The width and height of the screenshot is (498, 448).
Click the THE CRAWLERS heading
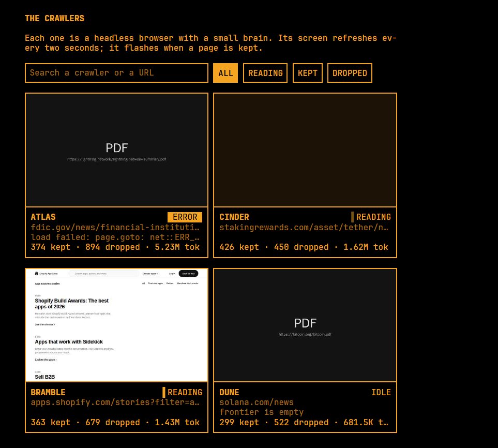click(x=55, y=19)
